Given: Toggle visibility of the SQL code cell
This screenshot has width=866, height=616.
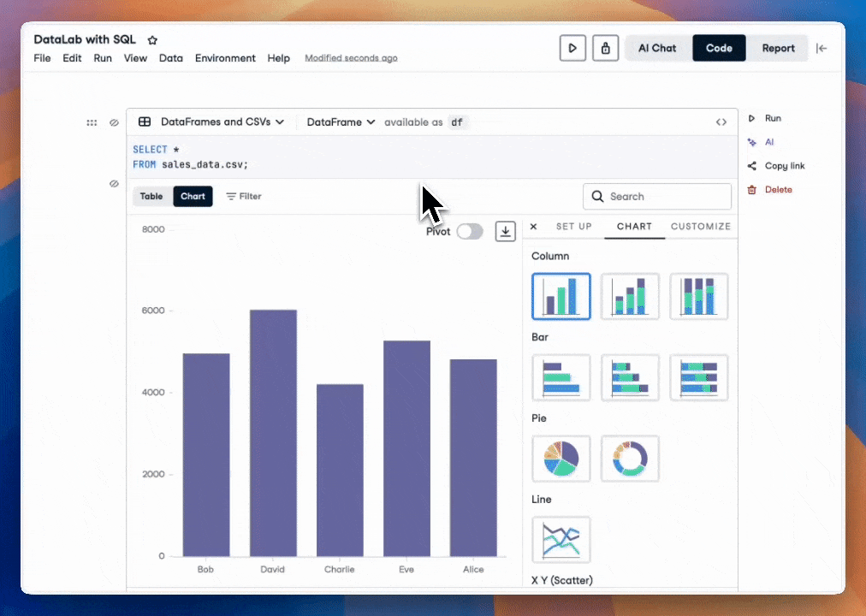Looking at the screenshot, I should (x=114, y=122).
